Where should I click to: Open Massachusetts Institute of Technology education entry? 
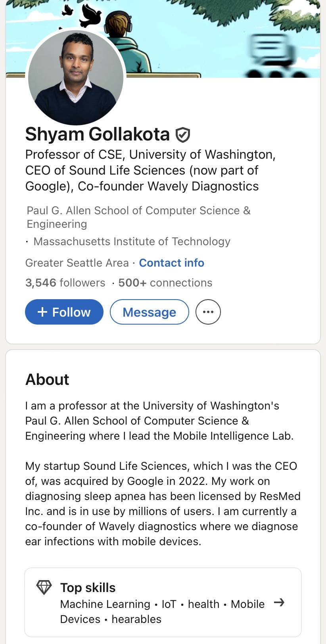pyautogui.click(x=132, y=241)
